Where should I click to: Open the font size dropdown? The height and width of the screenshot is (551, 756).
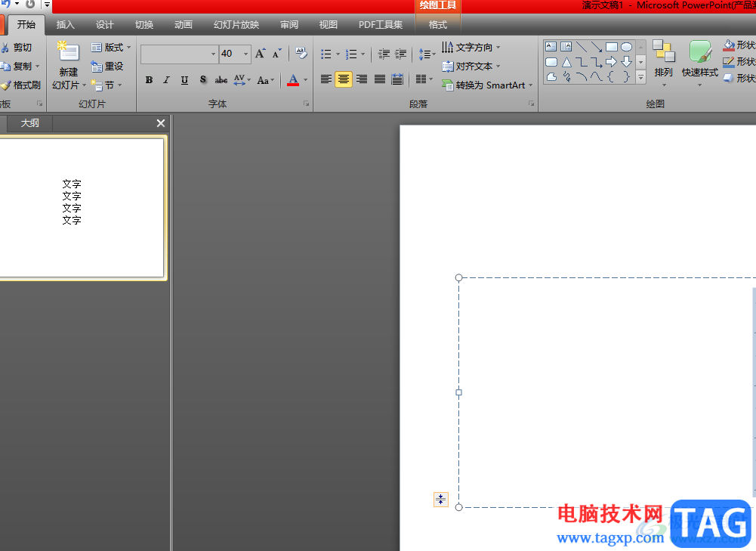[246, 54]
